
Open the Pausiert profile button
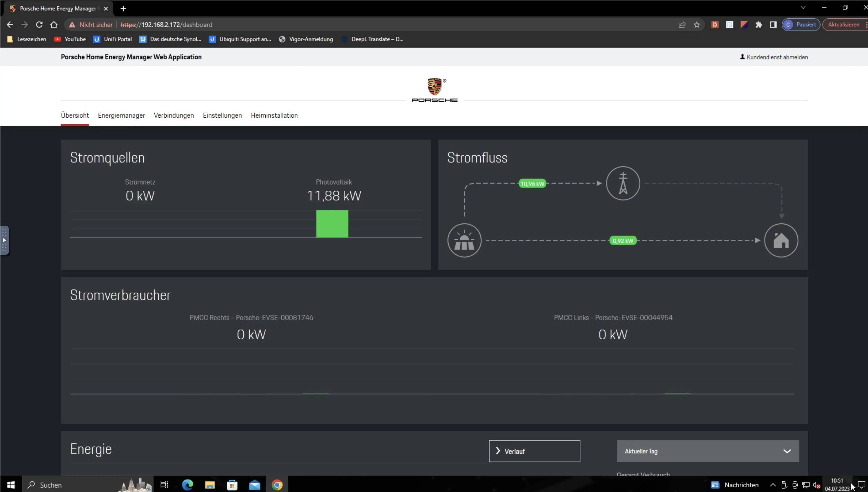pos(801,25)
